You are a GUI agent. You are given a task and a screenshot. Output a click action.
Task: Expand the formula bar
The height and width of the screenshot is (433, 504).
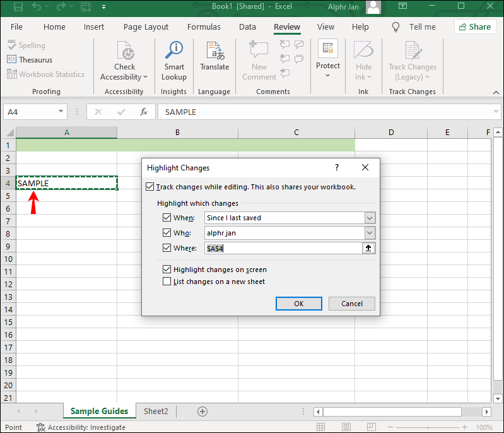click(x=496, y=112)
